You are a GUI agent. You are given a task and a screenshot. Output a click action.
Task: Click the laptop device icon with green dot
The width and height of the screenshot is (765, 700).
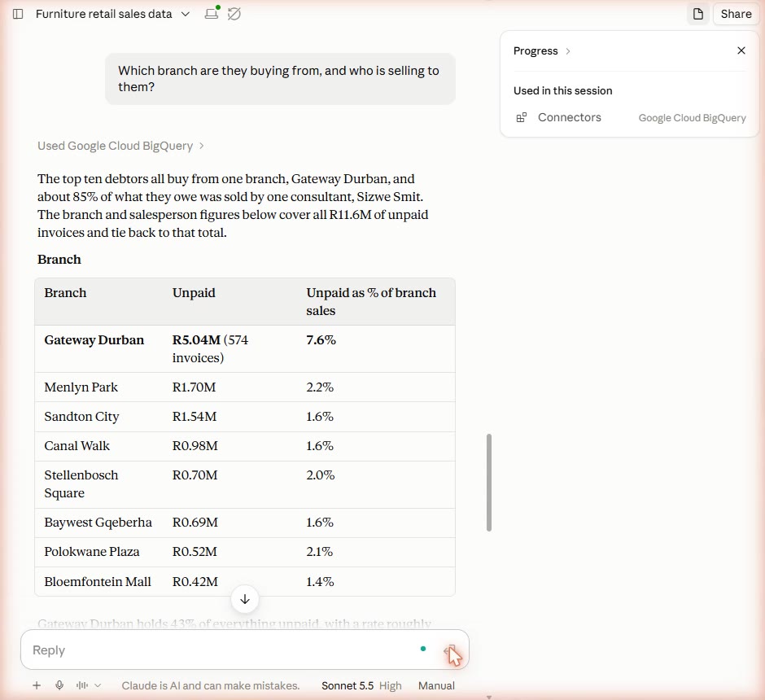click(x=212, y=13)
